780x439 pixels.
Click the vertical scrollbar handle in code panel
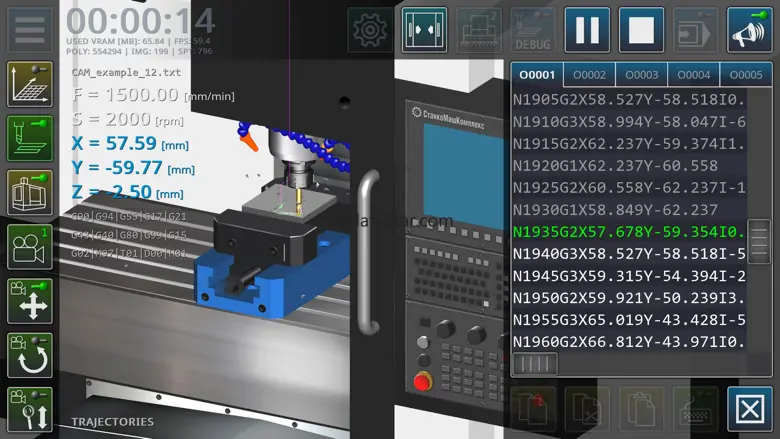click(759, 241)
